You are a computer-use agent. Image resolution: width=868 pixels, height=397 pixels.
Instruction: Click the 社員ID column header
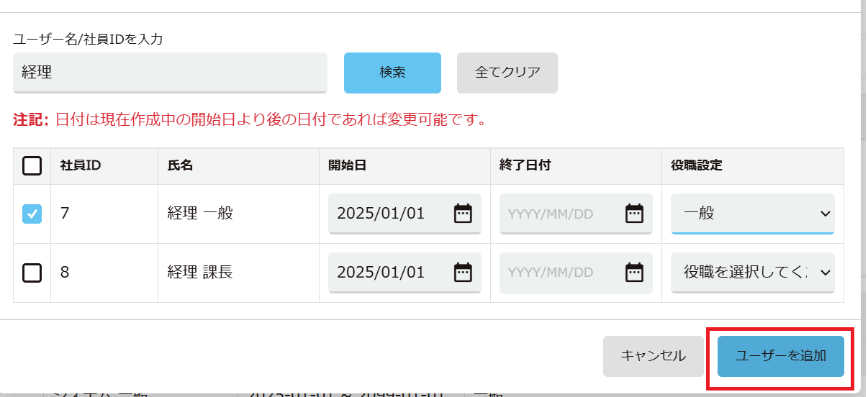click(x=80, y=165)
